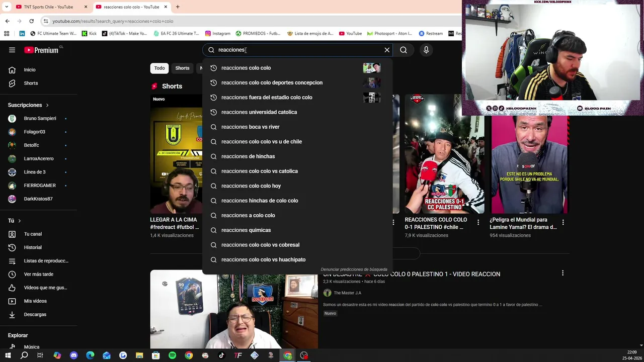Choose suggestion reacciones boca vs river
This screenshot has width=644, height=362.
click(297, 127)
